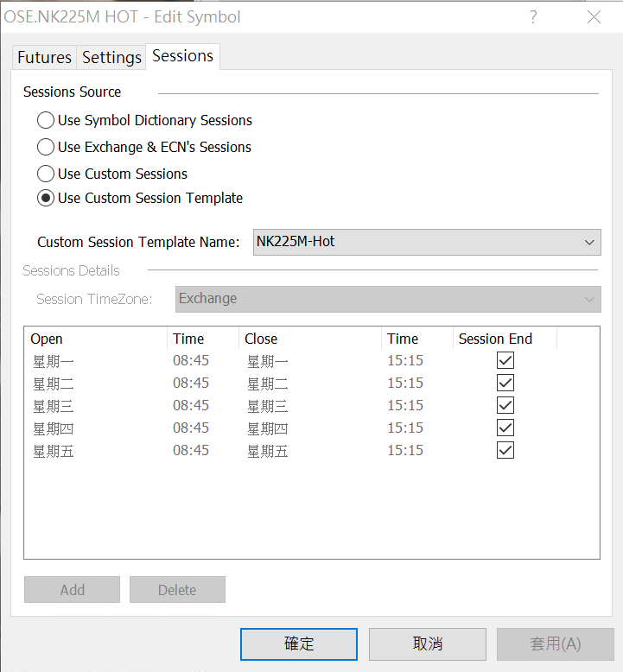Uncheck Session End for 星期三 row
Viewport: 623px width, 672px height.
505,405
